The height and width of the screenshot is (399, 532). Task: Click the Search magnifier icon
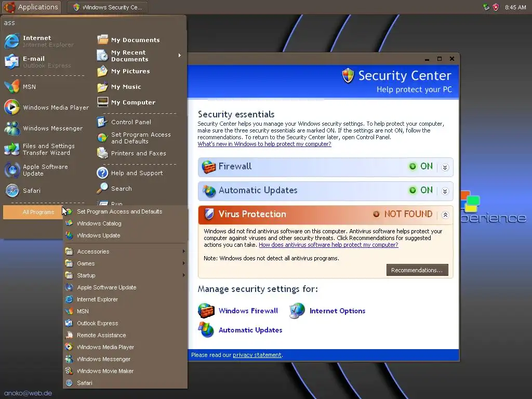[102, 188]
